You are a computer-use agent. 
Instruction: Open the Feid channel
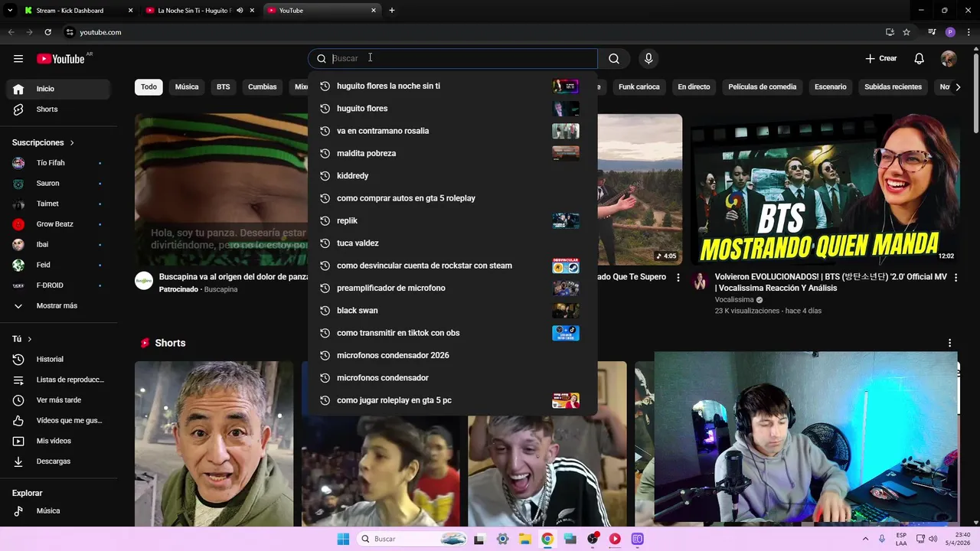(x=58, y=265)
